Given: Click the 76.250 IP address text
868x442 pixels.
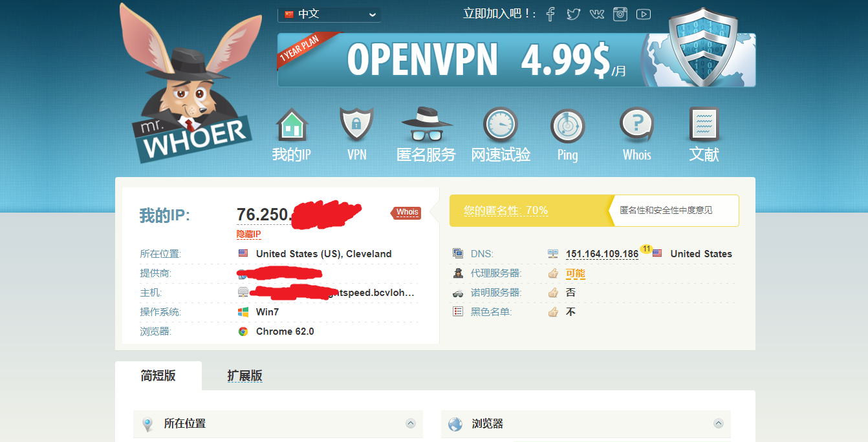Looking at the screenshot, I should pyautogui.click(x=264, y=214).
